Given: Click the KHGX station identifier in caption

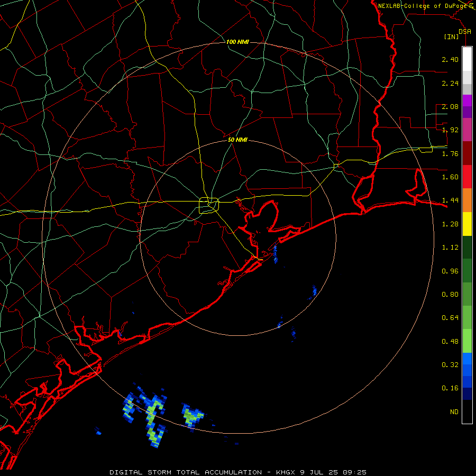Looking at the screenshot, I should click(286, 472).
